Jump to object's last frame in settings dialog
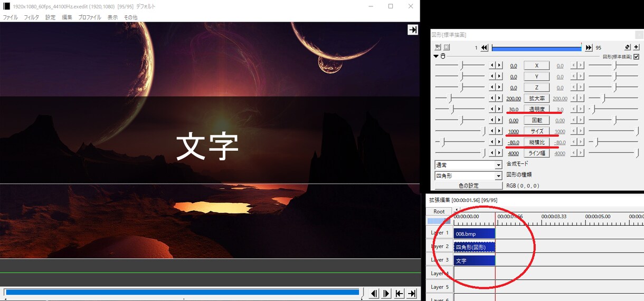The height and width of the screenshot is (301, 644). tap(589, 47)
